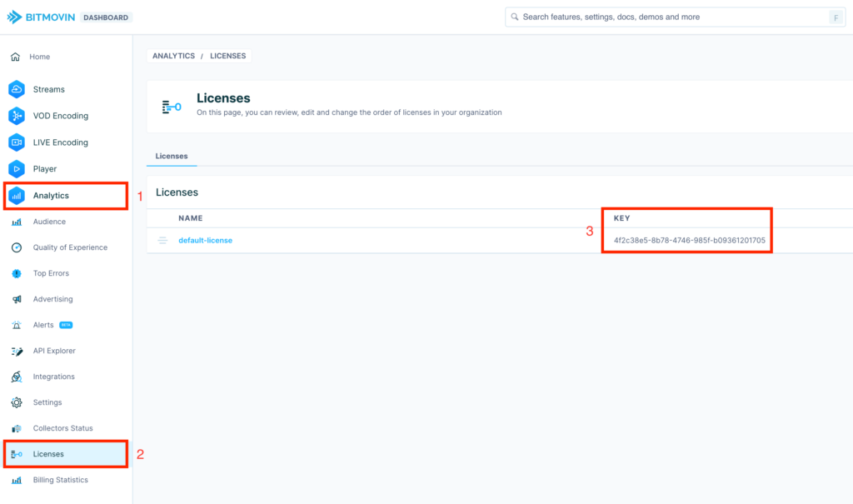The height and width of the screenshot is (504, 853).
Task: Click the Licenses page header icon
Action: [172, 107]
